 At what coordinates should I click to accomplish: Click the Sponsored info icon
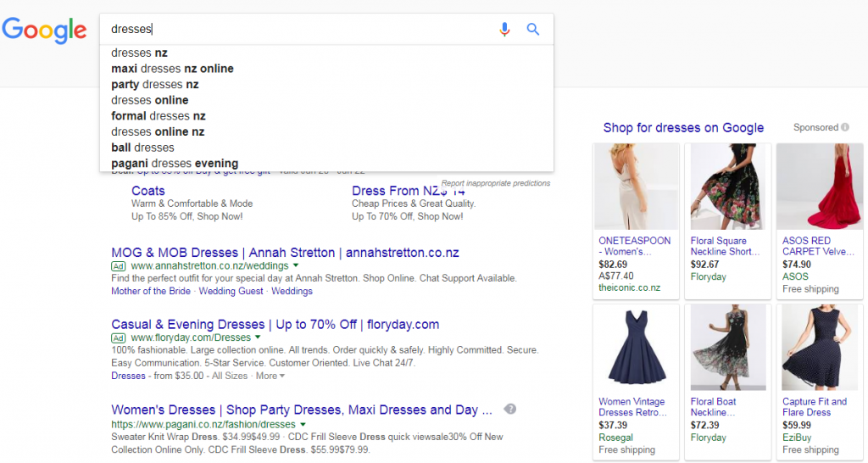pos(845,128)
